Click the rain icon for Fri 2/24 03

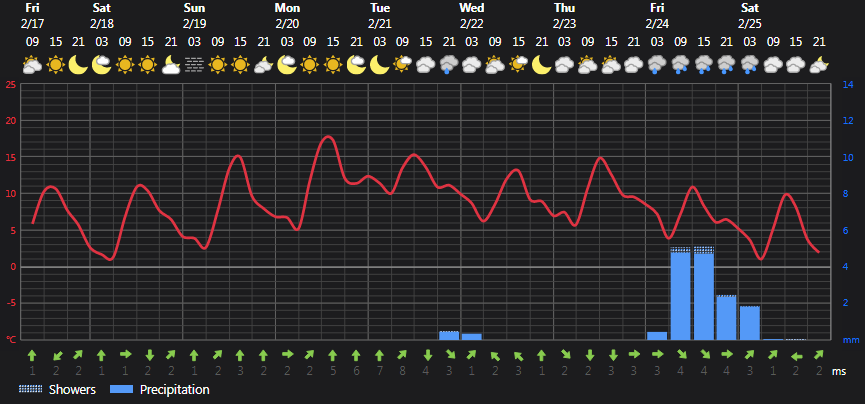click(x=657, y=65)
